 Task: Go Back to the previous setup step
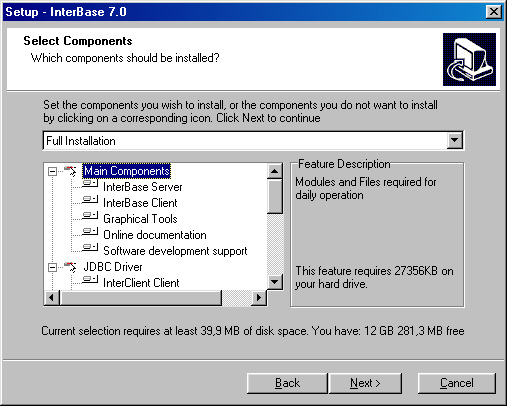click(x=287, y=383)
